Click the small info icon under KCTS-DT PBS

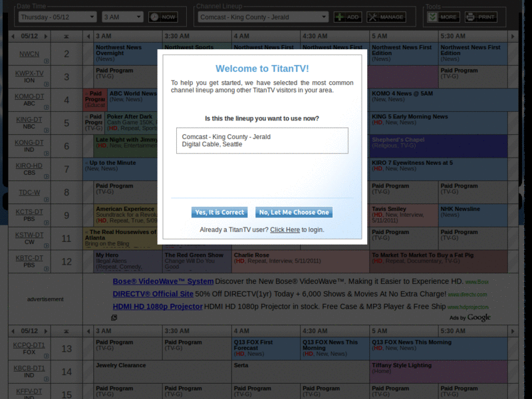[47, 223]
